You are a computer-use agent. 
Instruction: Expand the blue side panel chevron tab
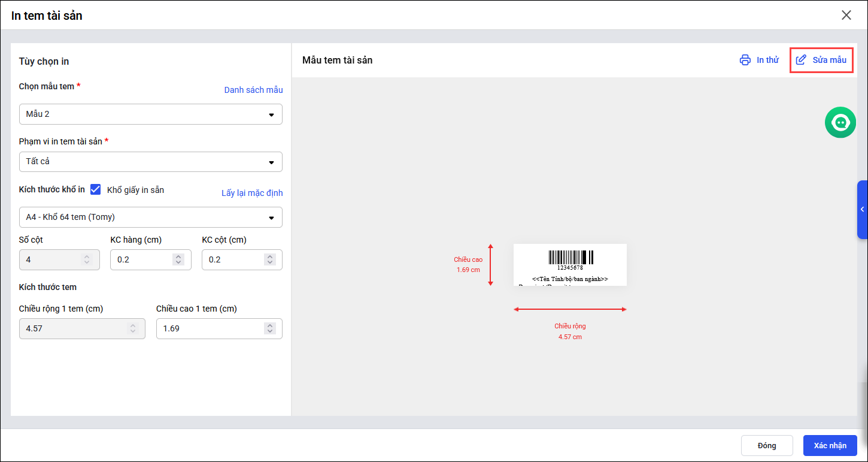[x=862, y=209]
